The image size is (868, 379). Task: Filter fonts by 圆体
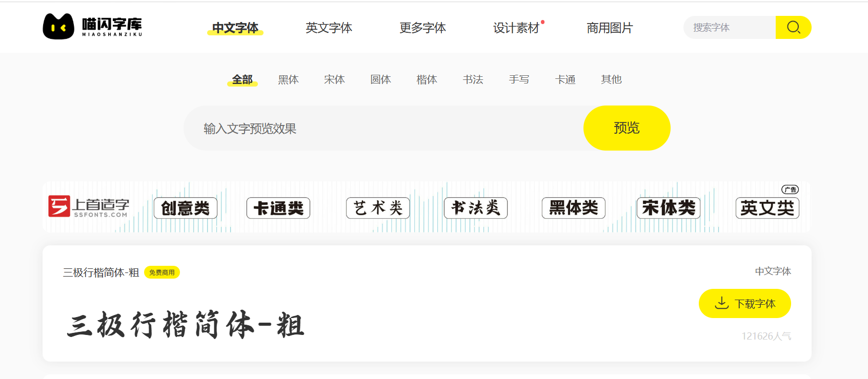pyautogui.click(x=380, y=79)
